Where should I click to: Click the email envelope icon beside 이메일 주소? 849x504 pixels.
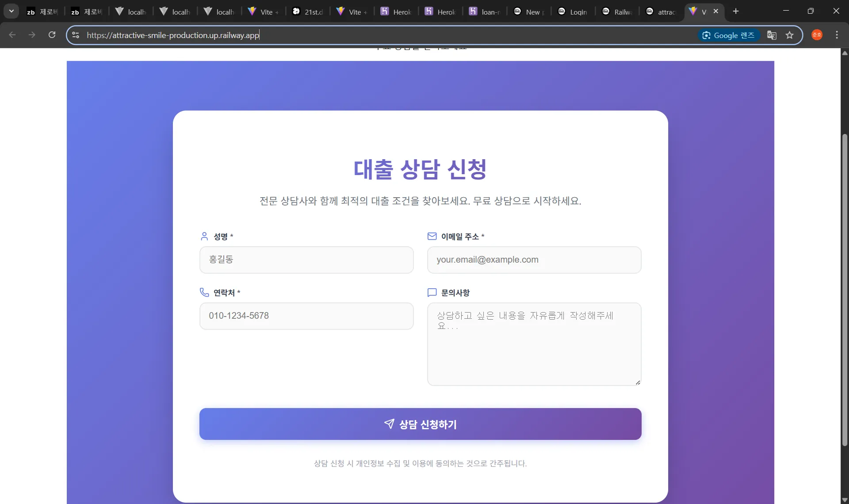432,236
